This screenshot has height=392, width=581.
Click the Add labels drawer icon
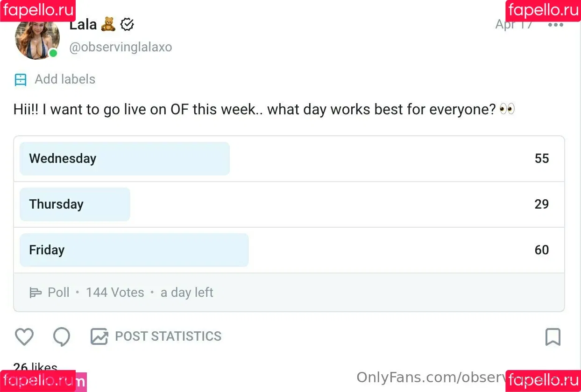[21, 80]
